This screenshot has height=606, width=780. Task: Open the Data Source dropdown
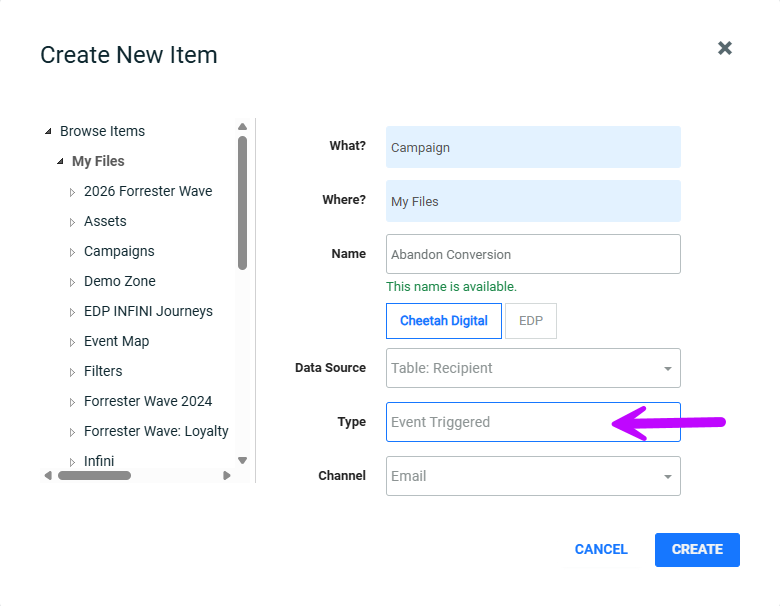pos(533,368)
